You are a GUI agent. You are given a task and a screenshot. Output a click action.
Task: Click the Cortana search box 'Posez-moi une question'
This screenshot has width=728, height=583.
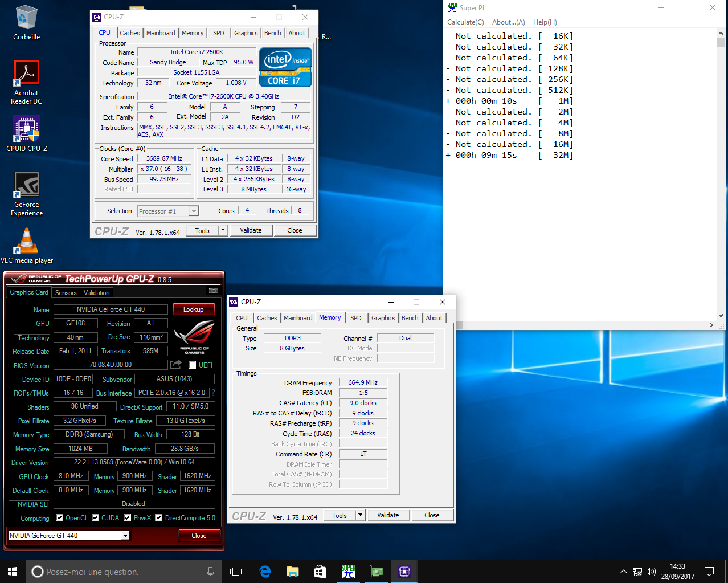click(x=124, y=572)
